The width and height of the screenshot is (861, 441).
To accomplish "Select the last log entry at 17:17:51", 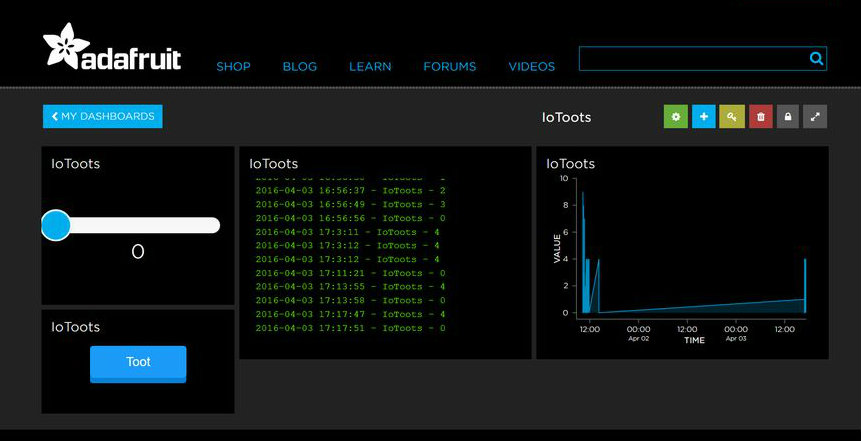I will pyautogui.click(x=350, y=328).
